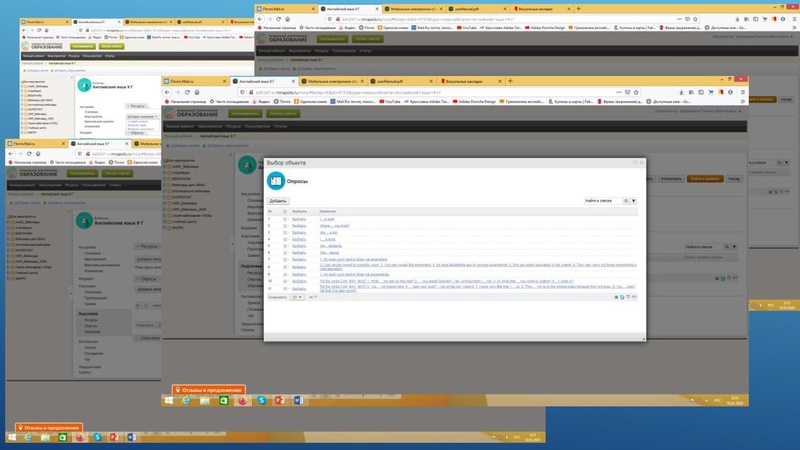Screen dimensions: 800x450
Task: Check the checkbox in row 1
Action: pos(285,219)
